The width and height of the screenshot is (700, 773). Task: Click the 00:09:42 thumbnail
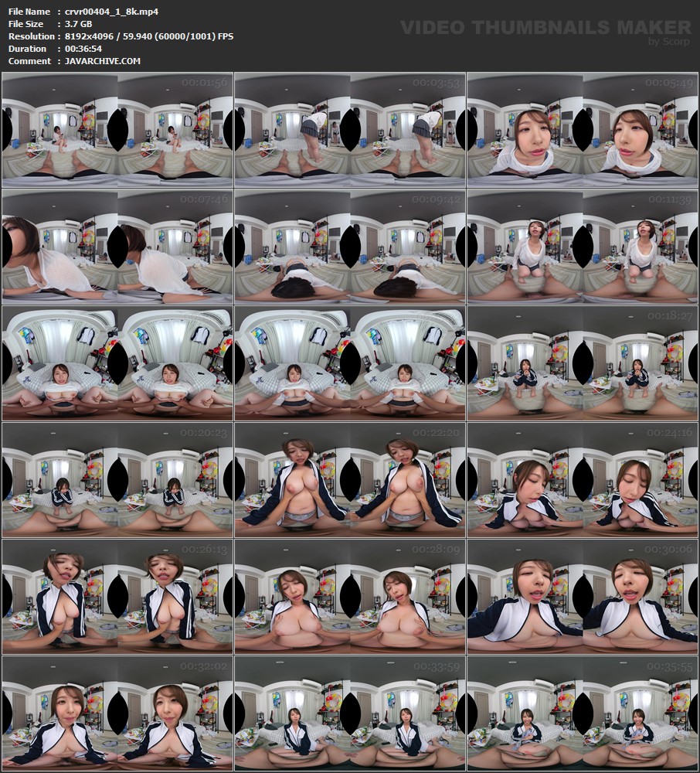(350, 247)
